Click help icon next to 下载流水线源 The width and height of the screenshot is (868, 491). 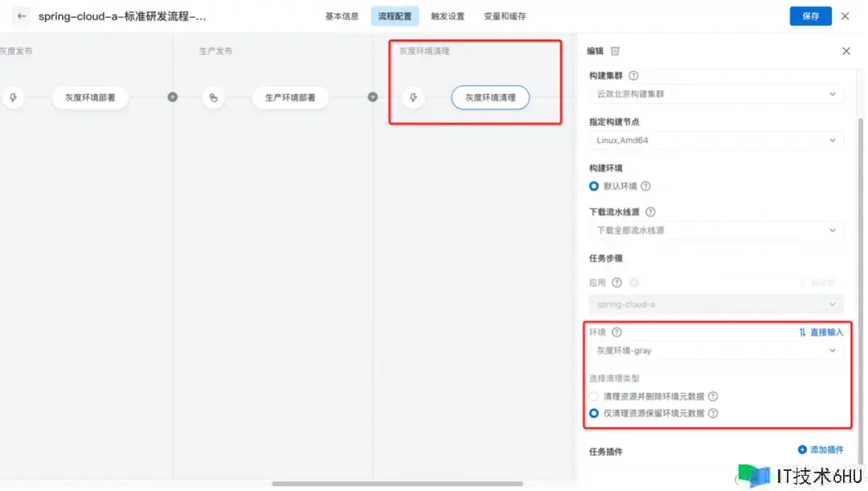[650, 212]
